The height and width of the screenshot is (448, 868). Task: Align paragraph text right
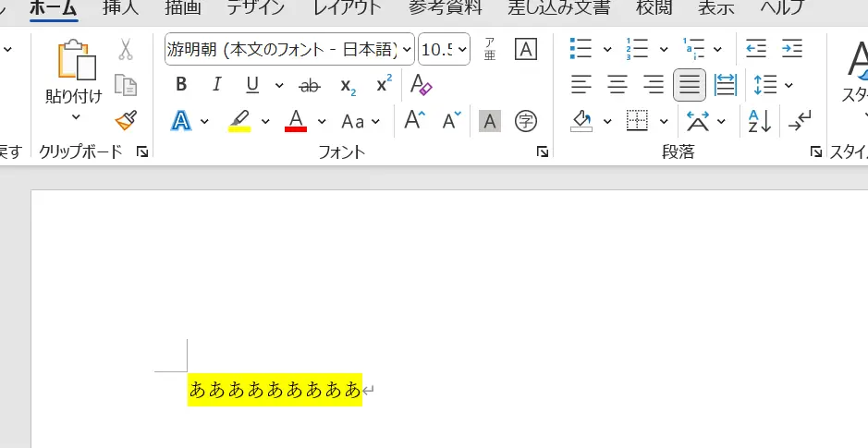654,85
